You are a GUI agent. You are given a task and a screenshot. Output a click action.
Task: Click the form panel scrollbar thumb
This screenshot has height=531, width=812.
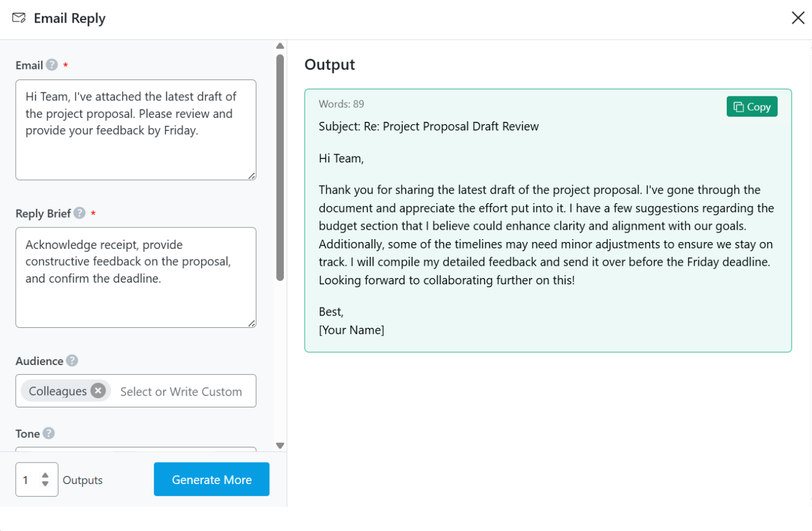click(x=280, y=167)
